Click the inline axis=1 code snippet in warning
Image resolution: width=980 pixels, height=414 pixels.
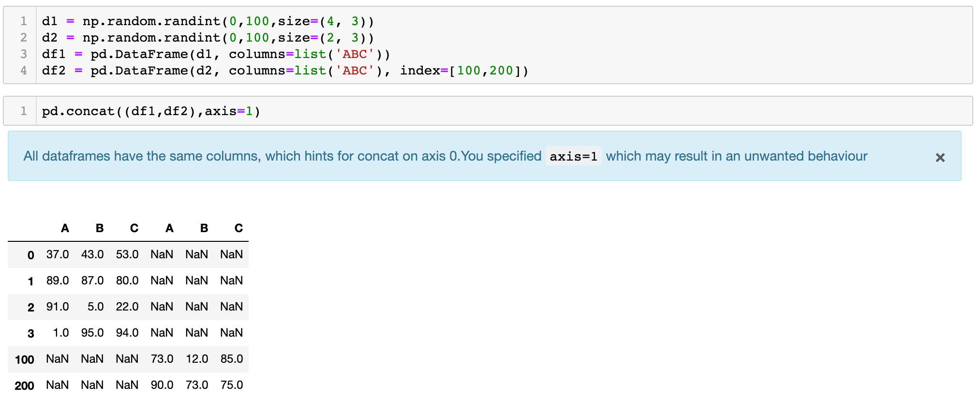tap(573, 156)
